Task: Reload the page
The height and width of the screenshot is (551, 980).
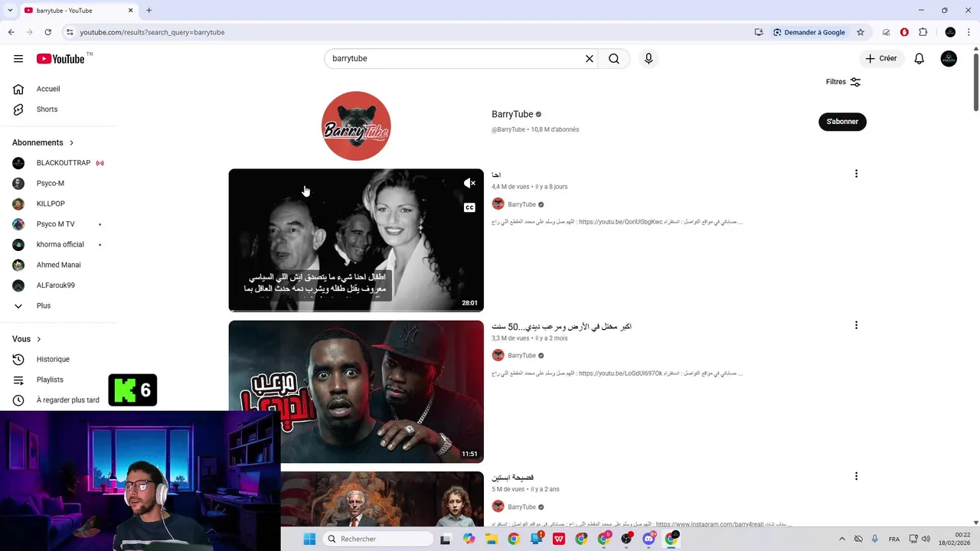Action: 47,32
